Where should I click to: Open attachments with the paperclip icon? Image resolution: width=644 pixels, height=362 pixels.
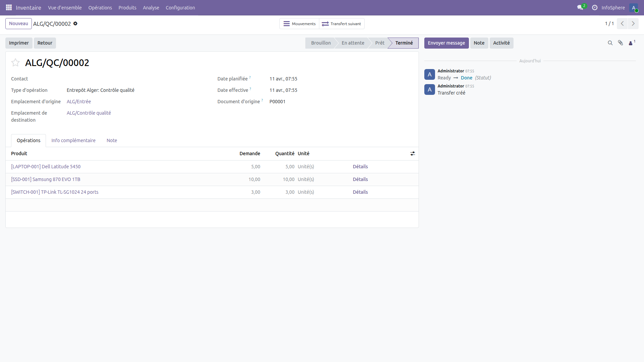click(621, 43)
